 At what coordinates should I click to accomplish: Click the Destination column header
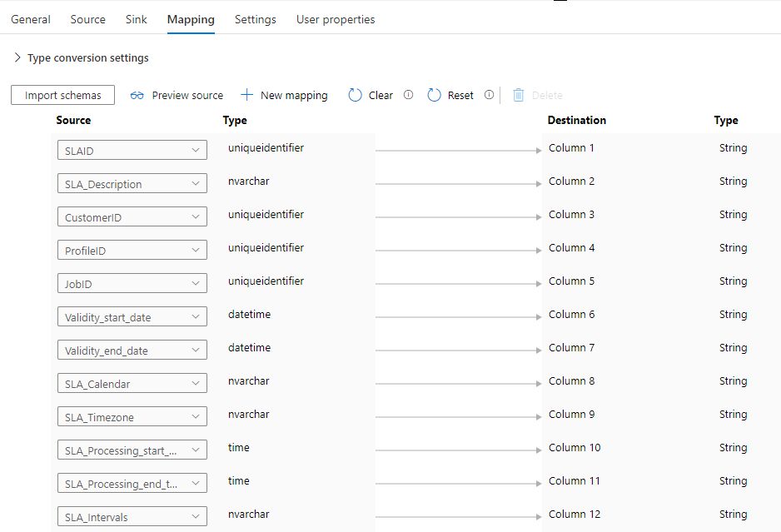pyautogui.click(x=577, y=120)
